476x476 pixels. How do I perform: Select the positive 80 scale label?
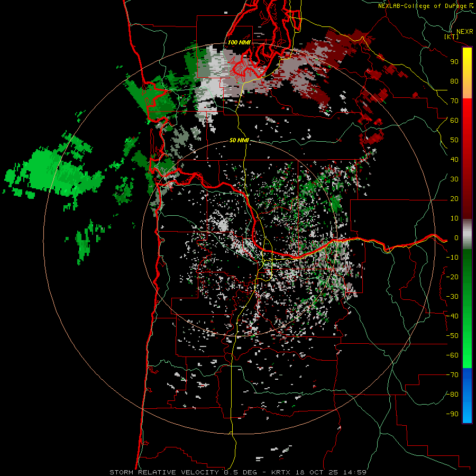click(x=454, y=81)
